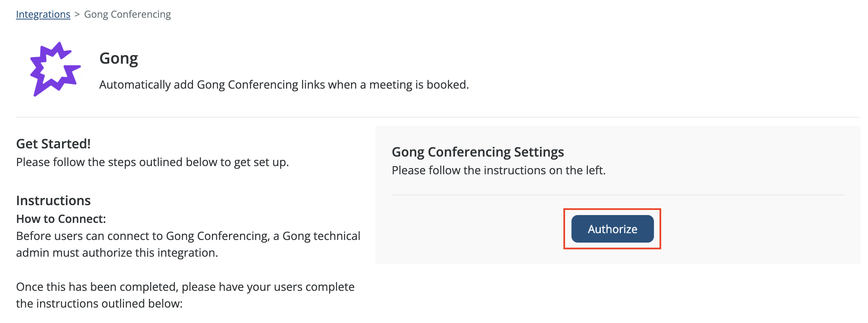This screenshot has width=868, height=323.
Task: Click 'the instructions outlined below:' line
Action: (x=99, y=304)
